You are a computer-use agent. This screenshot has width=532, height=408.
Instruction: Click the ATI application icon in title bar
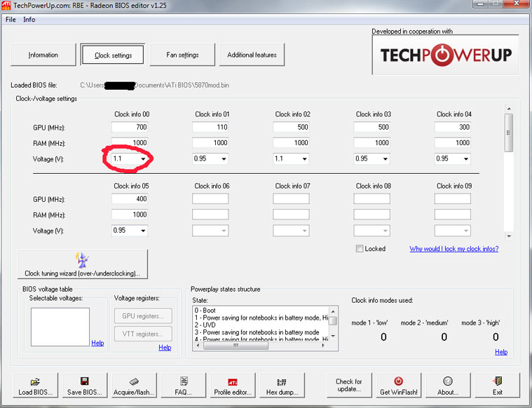point(6,6)
